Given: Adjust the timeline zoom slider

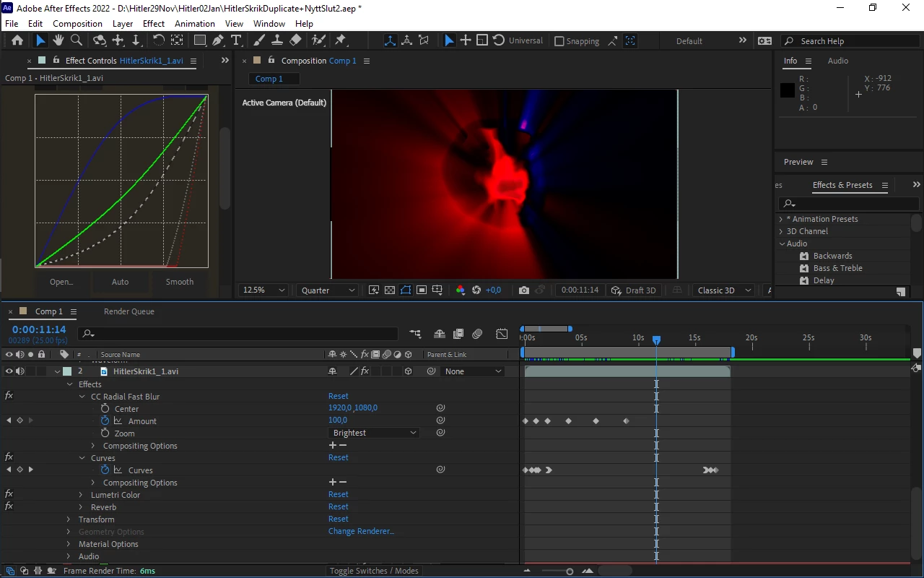Looking at the screenshot, I should (x=570, y=571).
